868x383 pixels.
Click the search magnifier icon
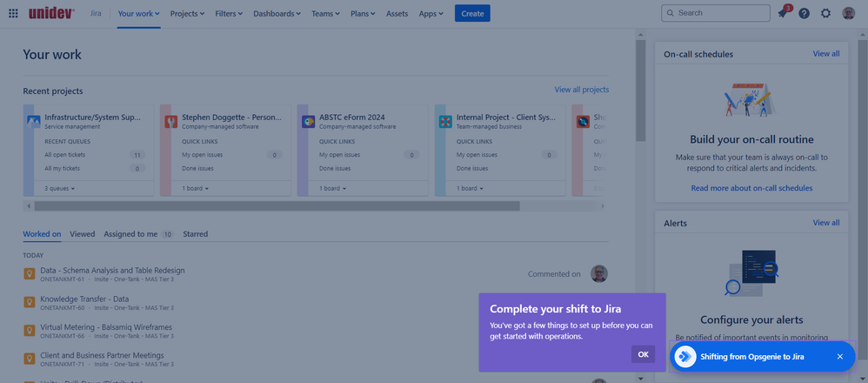[671, 13]
